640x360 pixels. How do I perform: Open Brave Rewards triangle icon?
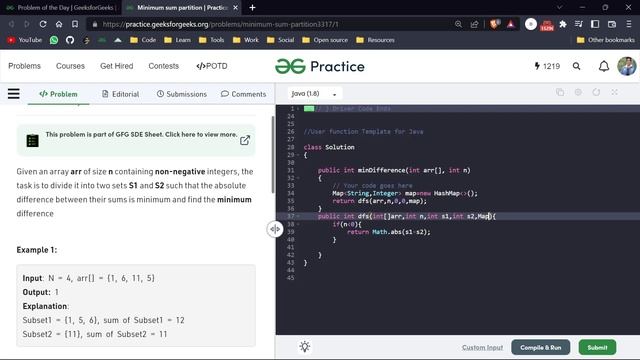[x=511, y=24]
